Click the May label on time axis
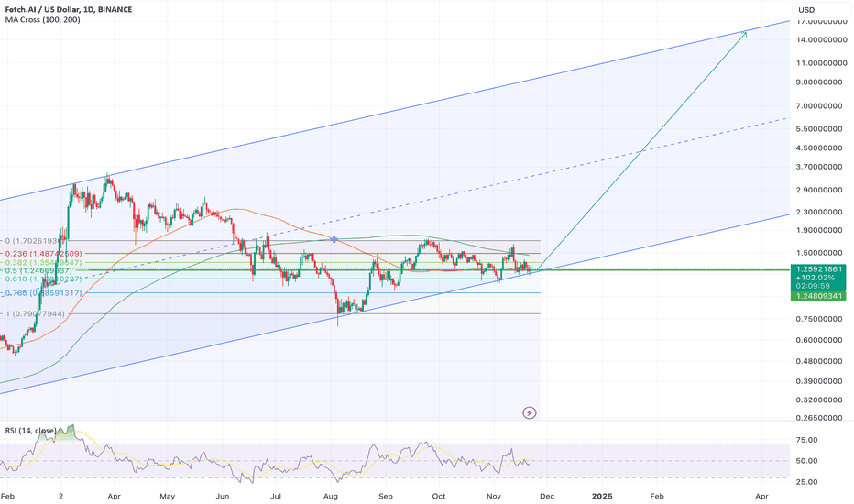Viewport: 854px width, 504px height. (x=167, y=497)
